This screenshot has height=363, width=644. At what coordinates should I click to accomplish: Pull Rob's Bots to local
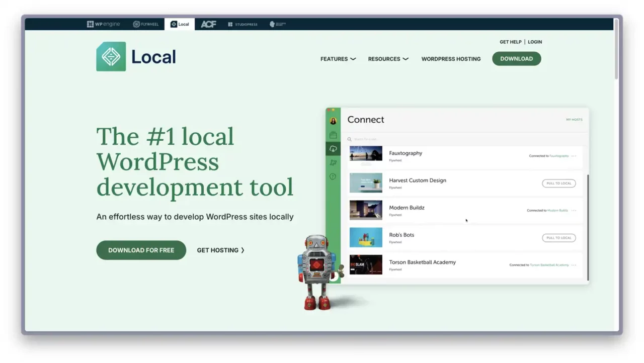(559, 238)
